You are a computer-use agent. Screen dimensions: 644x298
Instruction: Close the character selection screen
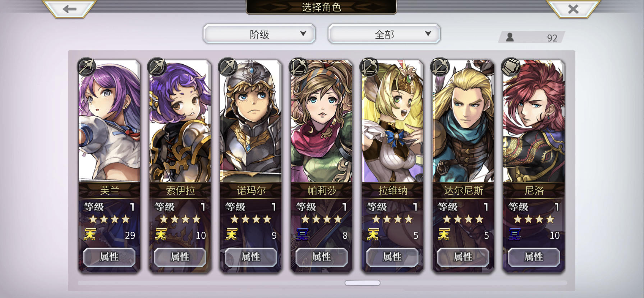(573, 9)
